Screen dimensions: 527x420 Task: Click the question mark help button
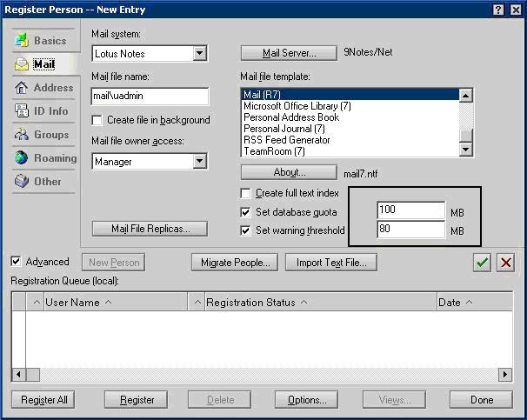coord(498,10)
